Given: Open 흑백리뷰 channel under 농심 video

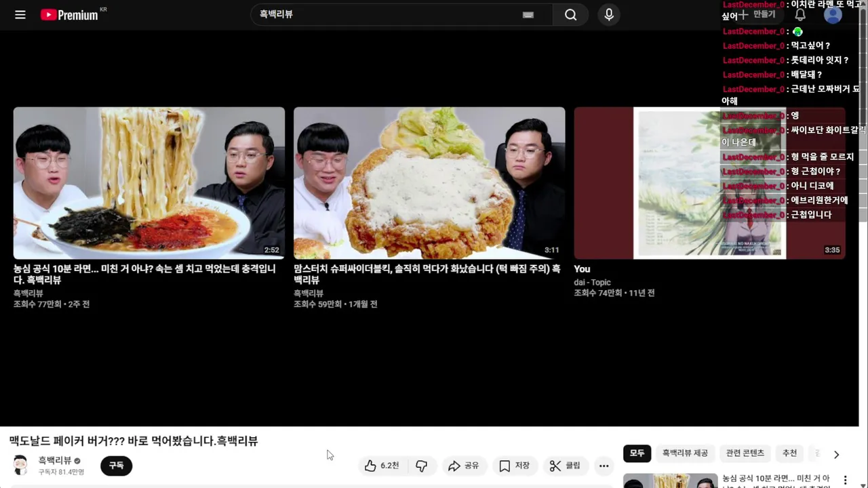Looking at the screenshot, I should [x=28, y=293].
